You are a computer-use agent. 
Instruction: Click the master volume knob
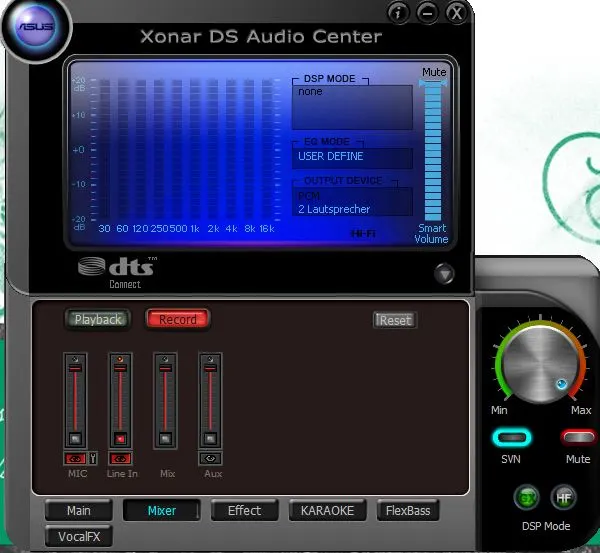tap(540, 363)
